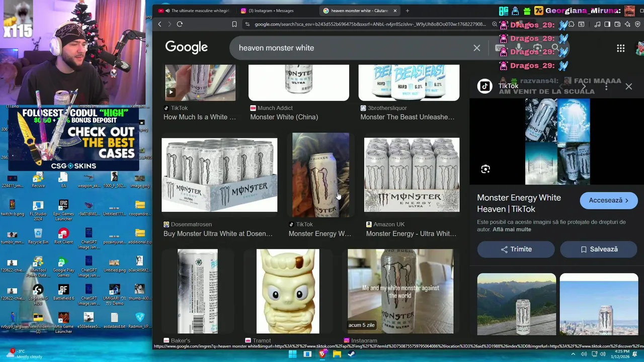Open Radmin VPN desktop icon
Screen dimensions: 644x362
(139, 321)
